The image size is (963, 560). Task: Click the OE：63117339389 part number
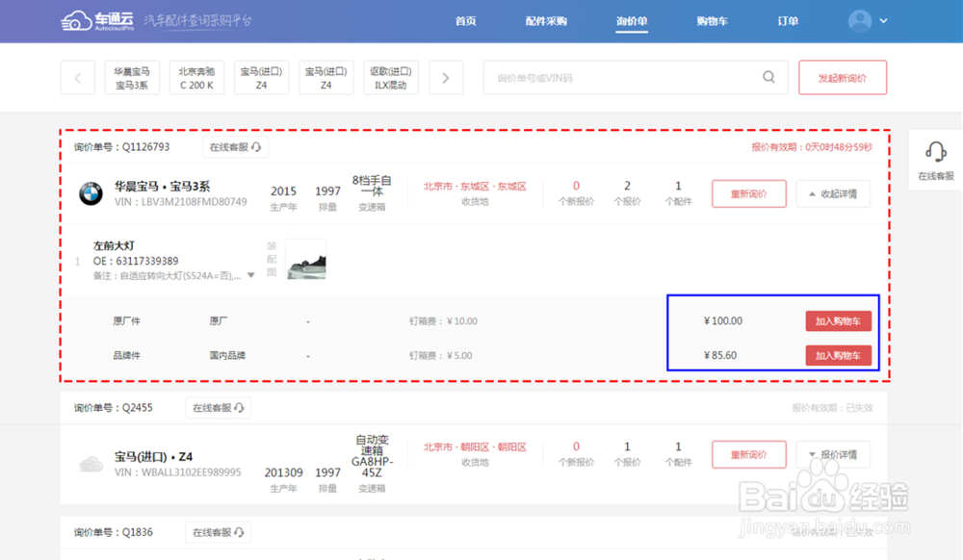coord(136,262)
